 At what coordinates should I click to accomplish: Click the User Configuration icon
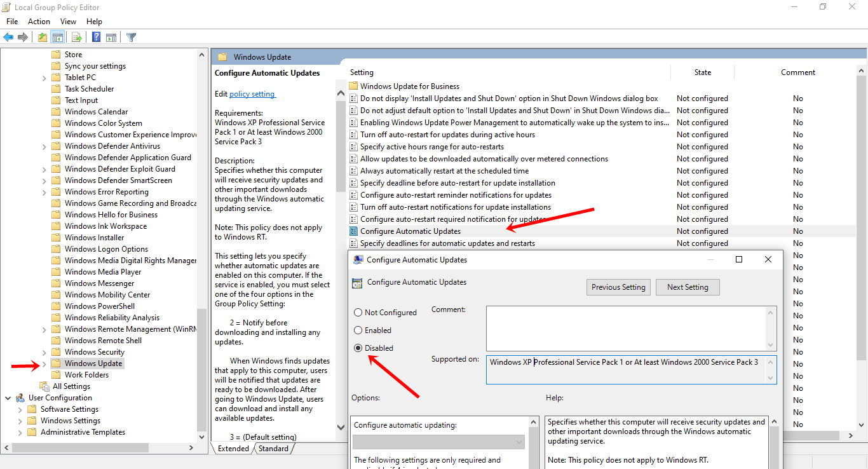click(x=20, y=398)
